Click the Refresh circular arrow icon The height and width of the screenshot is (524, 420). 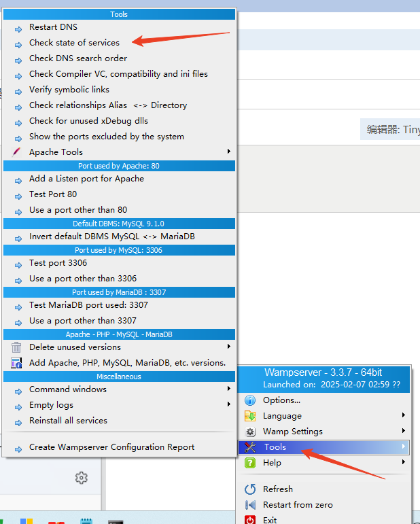click(x=250, y=489)
